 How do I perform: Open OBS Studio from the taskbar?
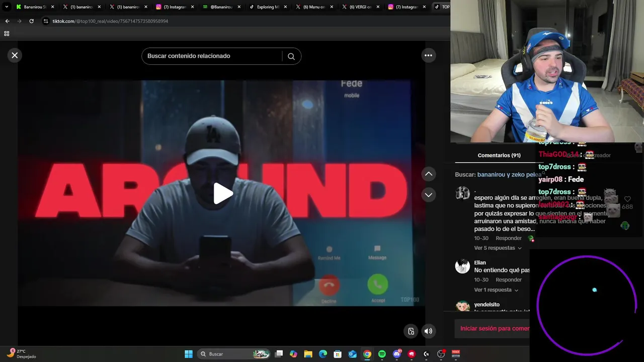[x=441, y=354]
